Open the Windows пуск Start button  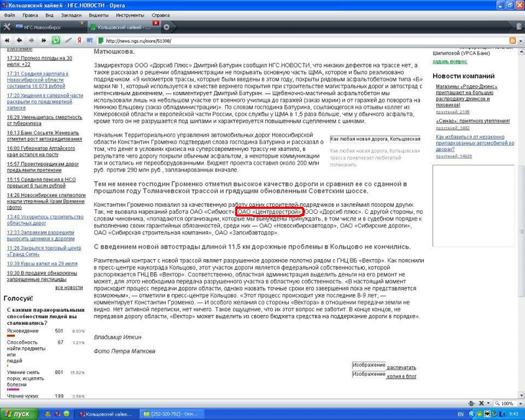coord(20,414)
